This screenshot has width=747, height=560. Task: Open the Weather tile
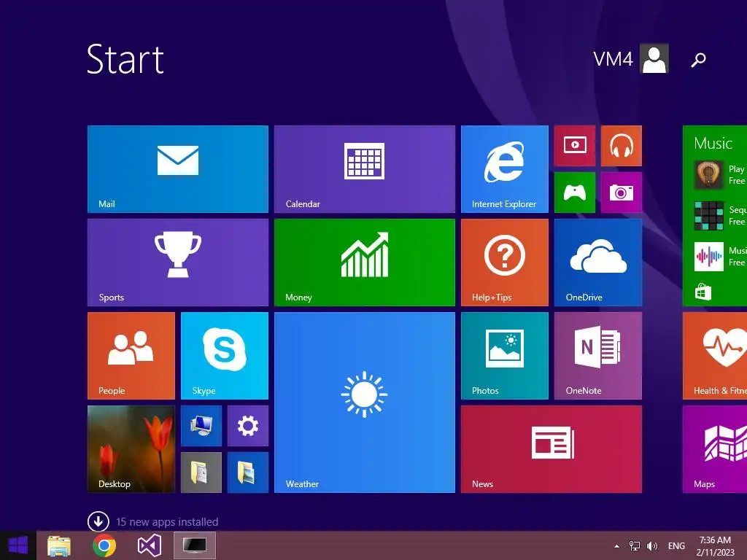pyautogui.click(x=365, y=402)
